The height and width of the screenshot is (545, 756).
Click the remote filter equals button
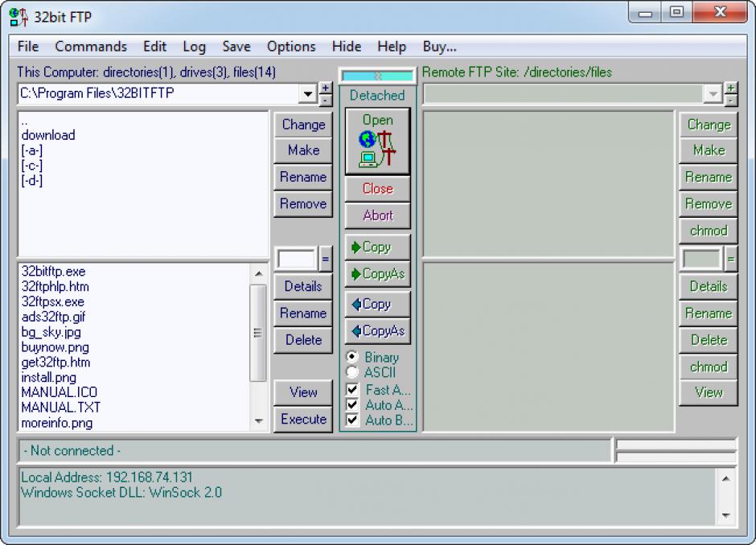[731, 260]
